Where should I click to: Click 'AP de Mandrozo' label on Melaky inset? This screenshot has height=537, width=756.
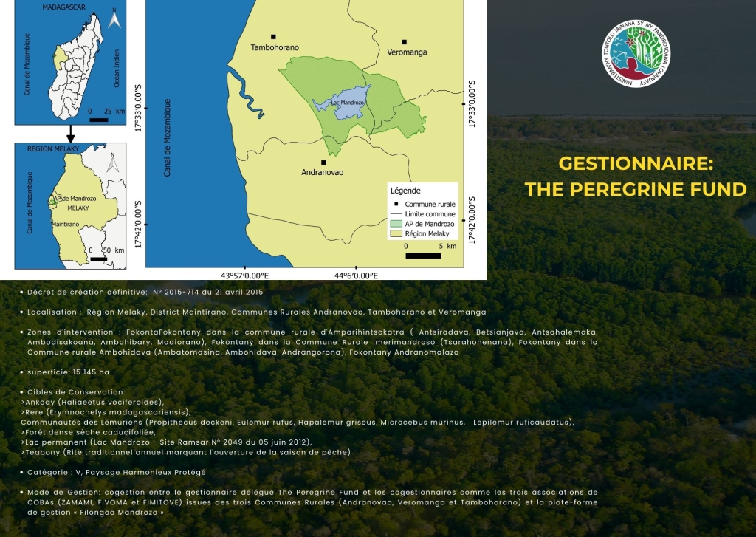[x=75, y=198]
